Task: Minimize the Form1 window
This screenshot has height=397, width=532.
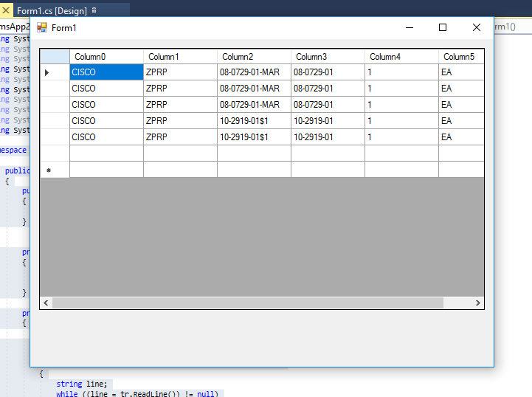Action: [410, 27]
